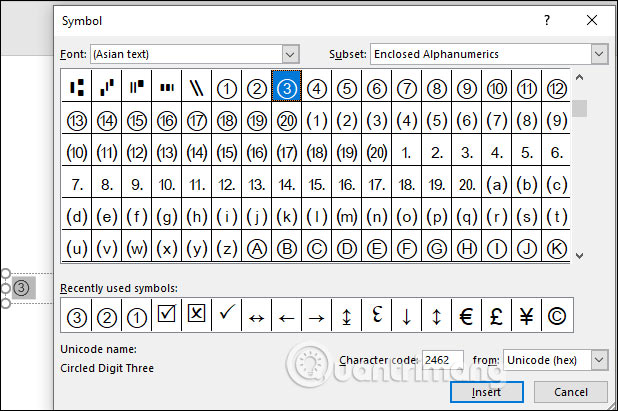Screen dimensions: 618x411
Task: Select the left-right arrow recent symbol
Action: [256, 316]
